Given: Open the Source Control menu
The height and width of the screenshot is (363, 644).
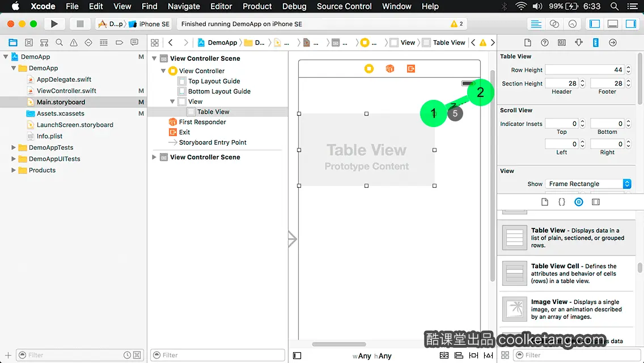Looking at the screenshot, I should [x=344, y=6].
